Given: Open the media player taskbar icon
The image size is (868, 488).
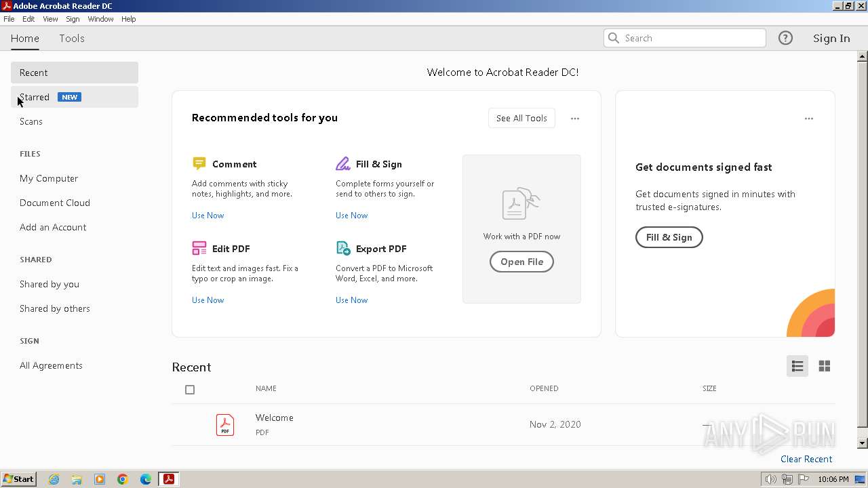Looking at the screenshot, I should click(x=100, y=479).
